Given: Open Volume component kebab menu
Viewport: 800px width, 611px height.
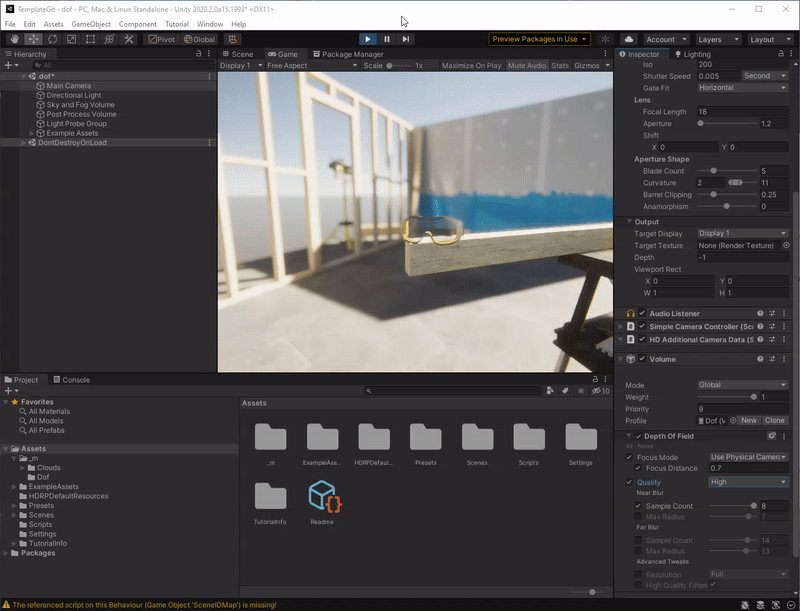Looking at the screenshot, I should point(784,359).
